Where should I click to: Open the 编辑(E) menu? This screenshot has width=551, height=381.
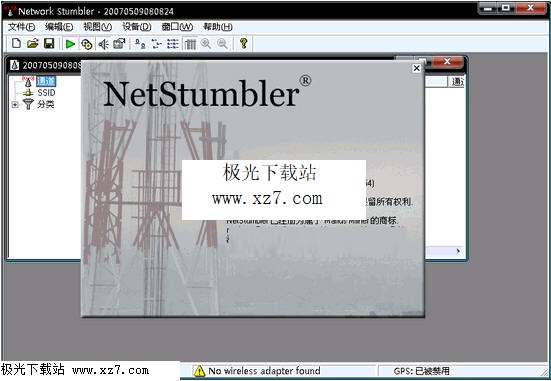point(59,27)
